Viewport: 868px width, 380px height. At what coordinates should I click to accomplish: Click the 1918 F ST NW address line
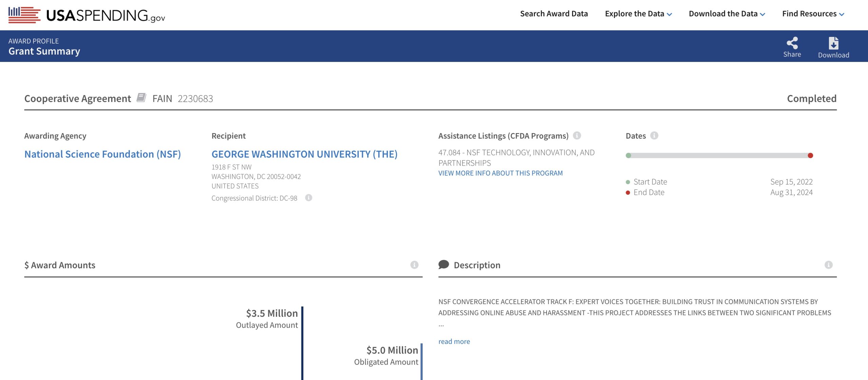click(x=232, y=167)
